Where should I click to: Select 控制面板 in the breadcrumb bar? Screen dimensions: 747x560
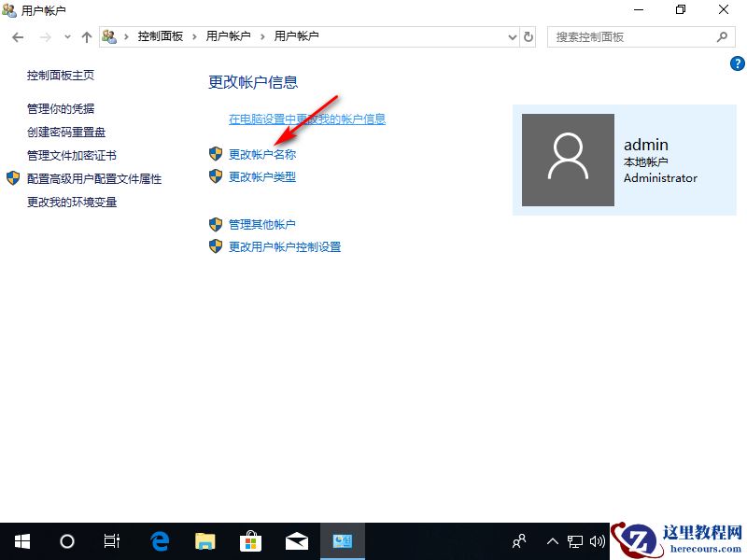click(x=160, y=36)
